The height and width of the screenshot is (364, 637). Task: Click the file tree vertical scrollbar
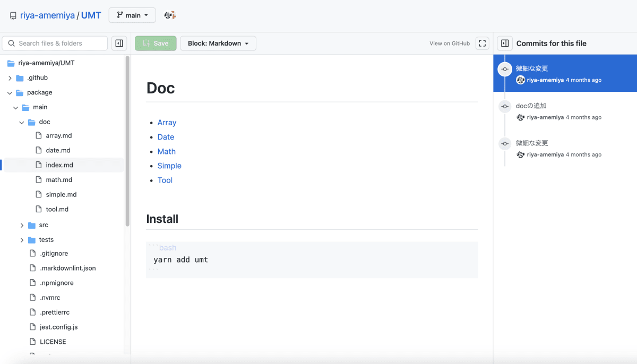click(127, 141)
